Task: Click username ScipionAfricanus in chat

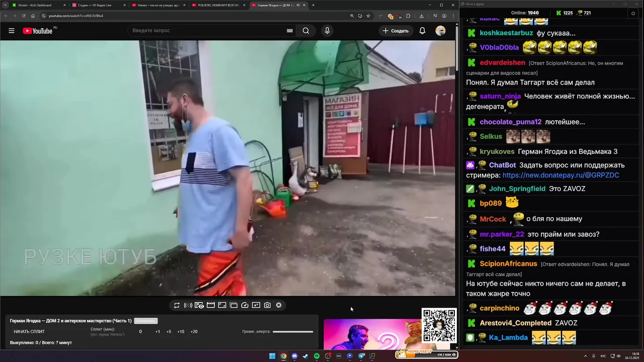Action: pos(508,264)
